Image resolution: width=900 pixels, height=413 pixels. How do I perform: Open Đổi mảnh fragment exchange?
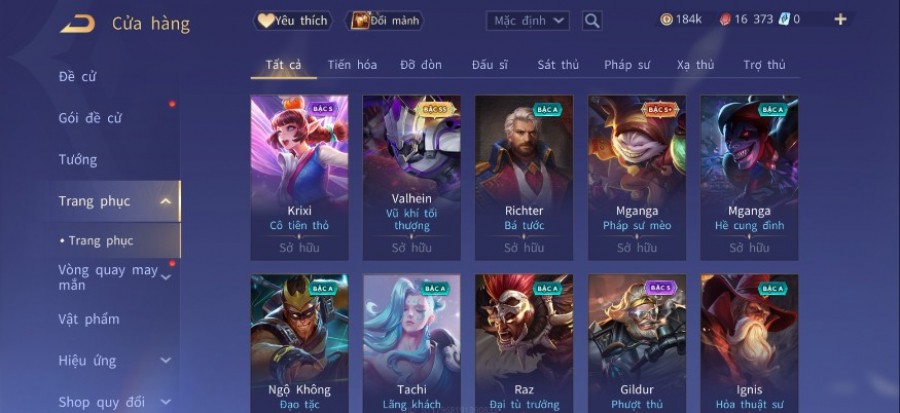[x=384, y=21]
